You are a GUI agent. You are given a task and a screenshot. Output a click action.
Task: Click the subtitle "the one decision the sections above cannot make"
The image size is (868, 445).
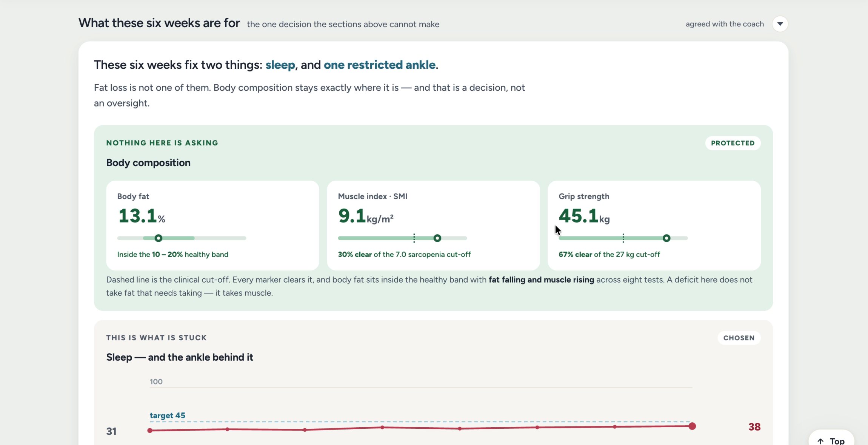pyautogui.click(x=343, y=25)
